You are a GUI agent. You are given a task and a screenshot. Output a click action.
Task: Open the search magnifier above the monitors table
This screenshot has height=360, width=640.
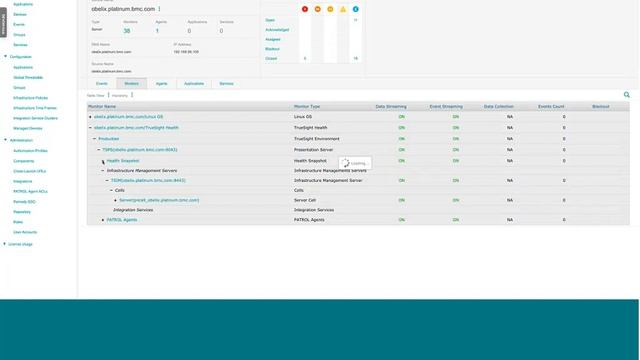click(627, 95)
